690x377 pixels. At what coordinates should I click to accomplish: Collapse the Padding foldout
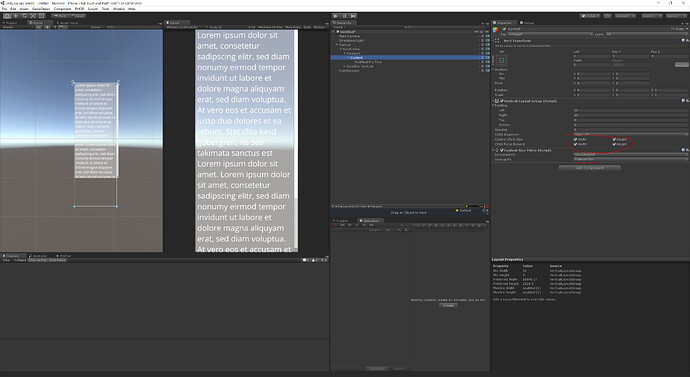click(x=493, y=106)
